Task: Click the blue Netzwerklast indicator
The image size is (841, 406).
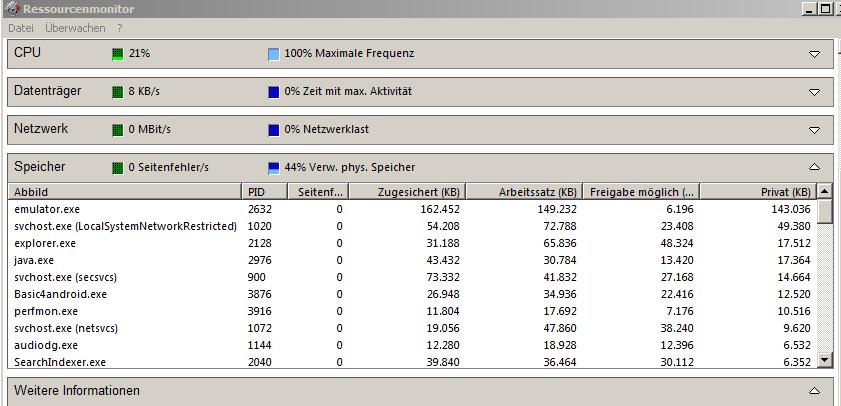Action: tap(273, 130)
